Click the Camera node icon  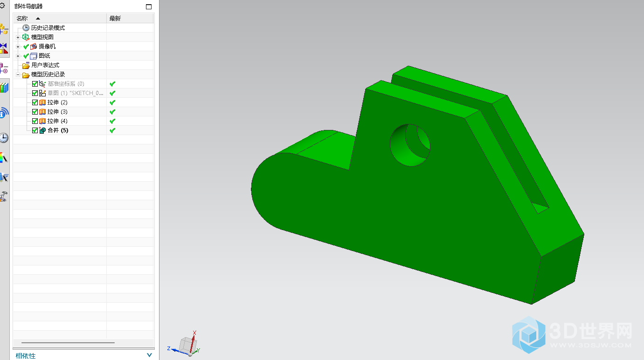[34, 47]
